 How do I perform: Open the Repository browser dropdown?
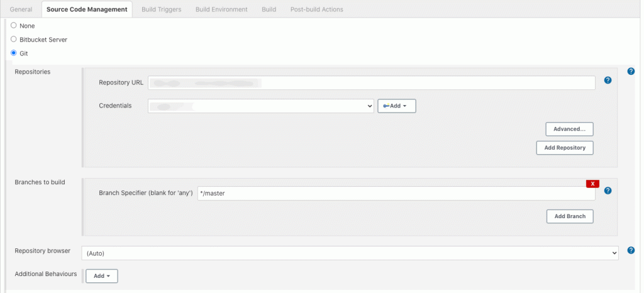[x=350, y=253]
